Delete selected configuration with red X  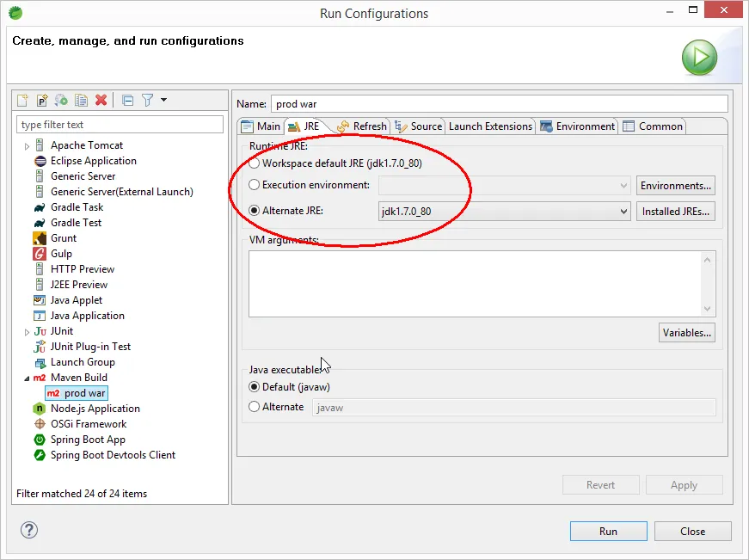(101, 100)
